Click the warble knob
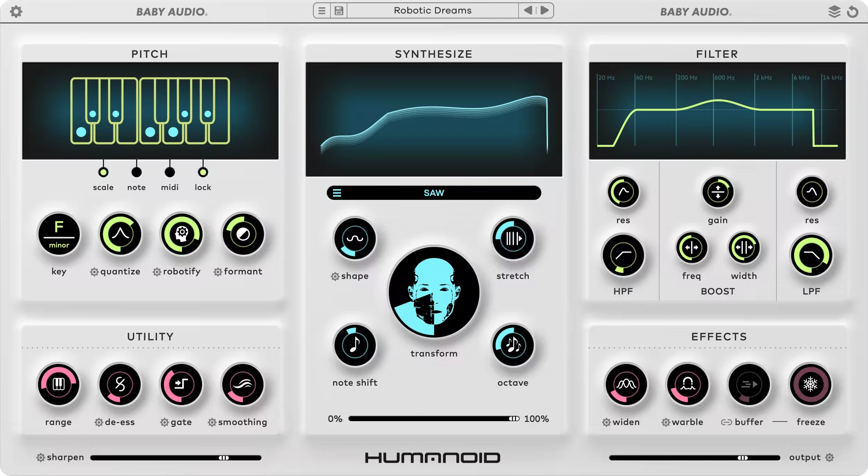The height and width of the screenshot is (476, 868). [x=687, y=385]
